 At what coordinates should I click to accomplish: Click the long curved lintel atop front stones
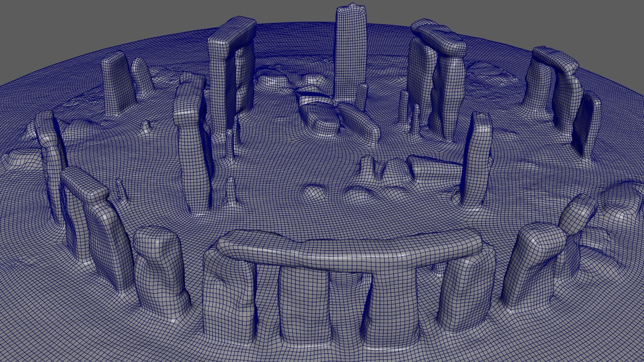(x=350, y=251)
